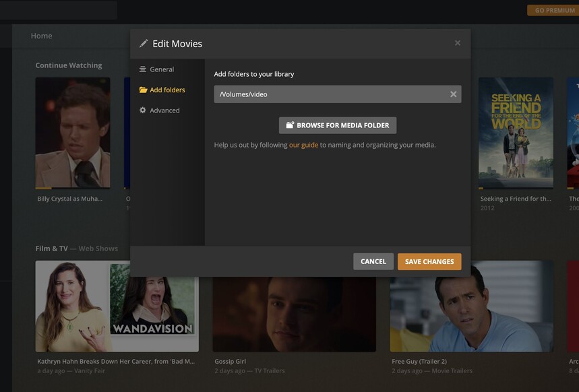Screen dimensions: 579x392
Task: Remove the /Volumes/video folder entry
Action: (x=453, y=94)
